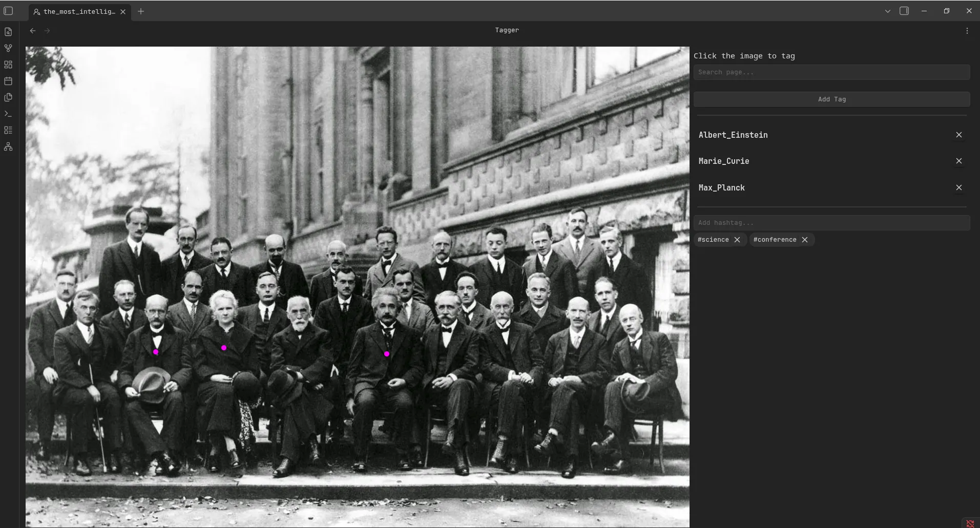Screen dimensions: 980x528
Task: Click the templates copy-files ribbon icon
Action: (x=8, y=97)
